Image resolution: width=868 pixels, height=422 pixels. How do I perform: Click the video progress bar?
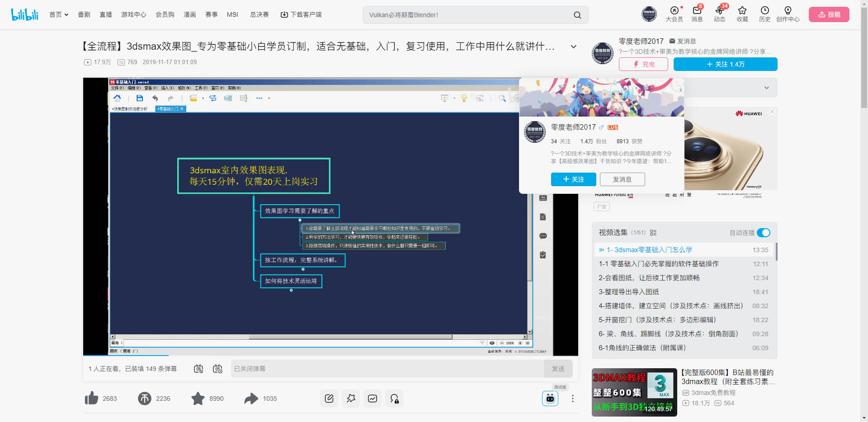[x=330, y=356]
